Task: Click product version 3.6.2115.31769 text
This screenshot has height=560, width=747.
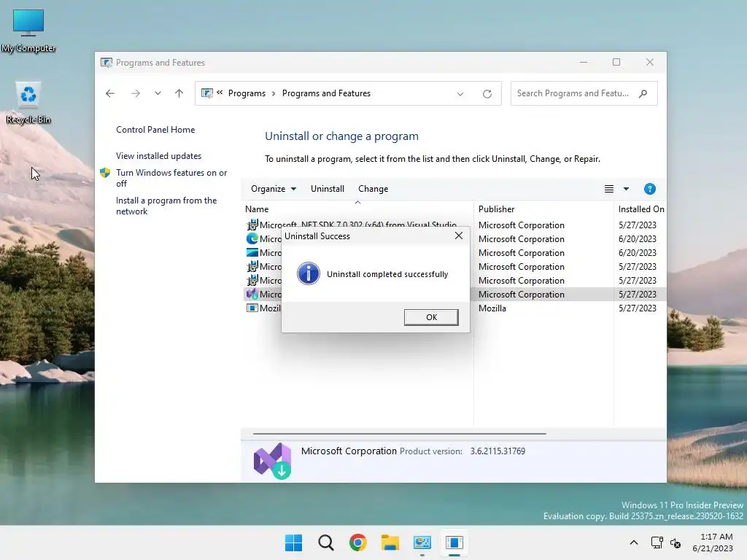Action: [x=498, y=451]
